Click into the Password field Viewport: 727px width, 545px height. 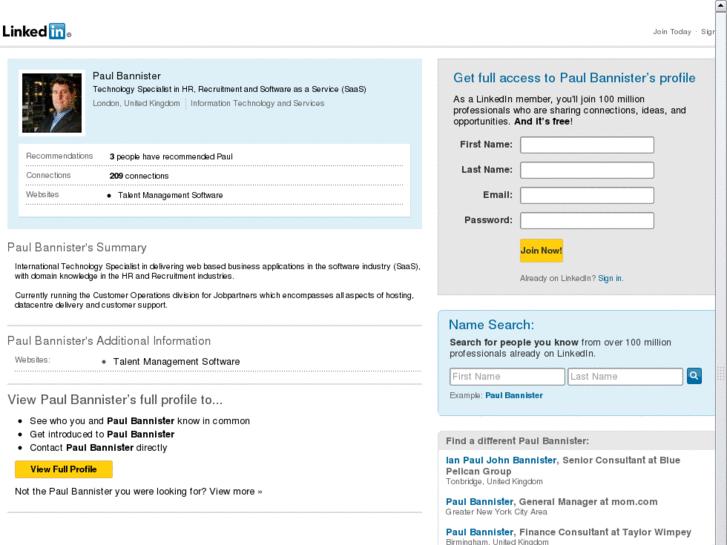click(587, 220)
